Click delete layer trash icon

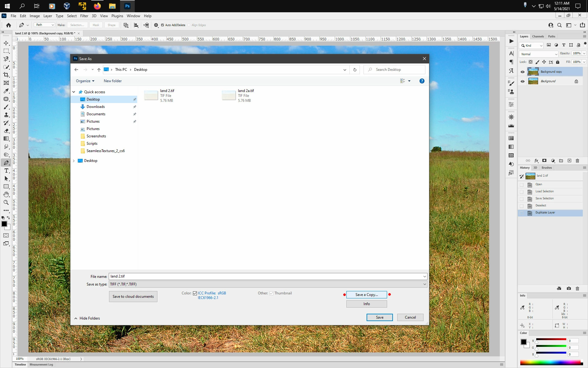(x=577, y=161)
